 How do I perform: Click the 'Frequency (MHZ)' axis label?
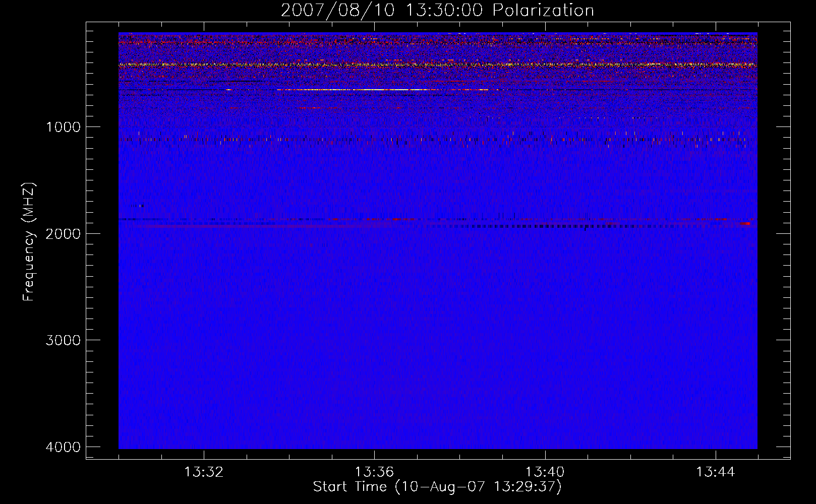(29, 242)
